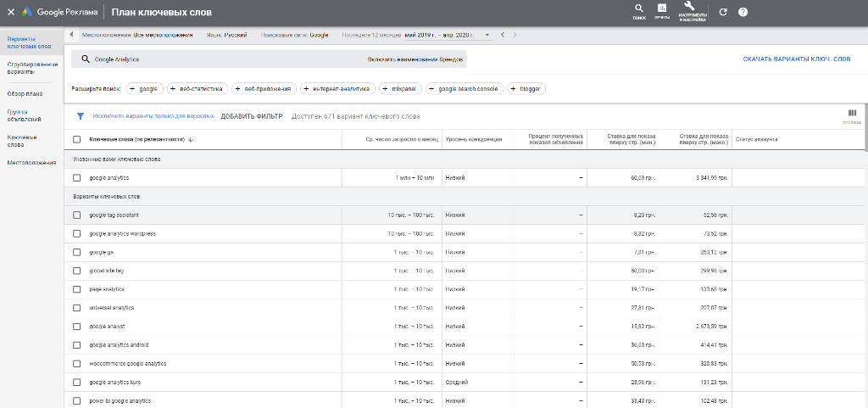The image size is (868, 408).
Task: Click ДОБАВИТЬ ФИЛЬТР button
Action: (252, 116)
